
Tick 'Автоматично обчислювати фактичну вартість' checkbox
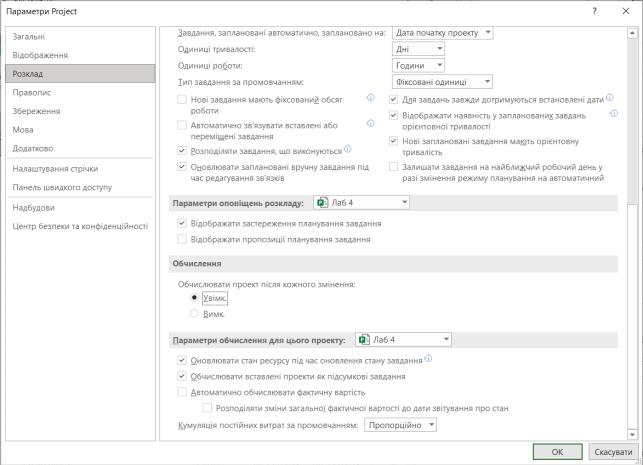tap(182, 392)
